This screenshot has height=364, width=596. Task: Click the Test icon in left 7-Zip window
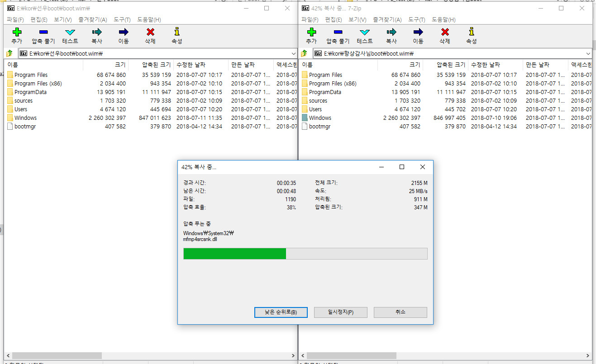point(70,32)
